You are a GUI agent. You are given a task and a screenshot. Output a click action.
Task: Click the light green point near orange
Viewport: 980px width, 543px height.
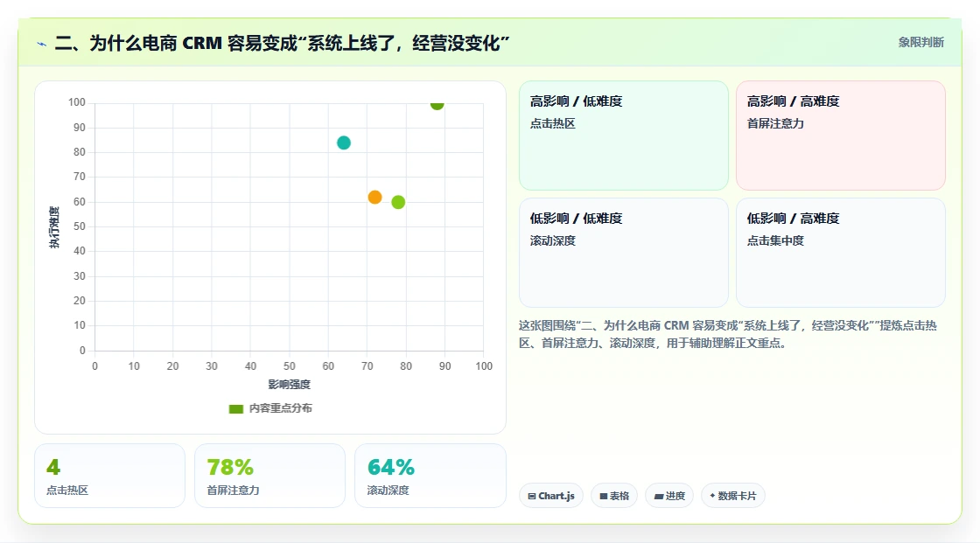(398, 203)
